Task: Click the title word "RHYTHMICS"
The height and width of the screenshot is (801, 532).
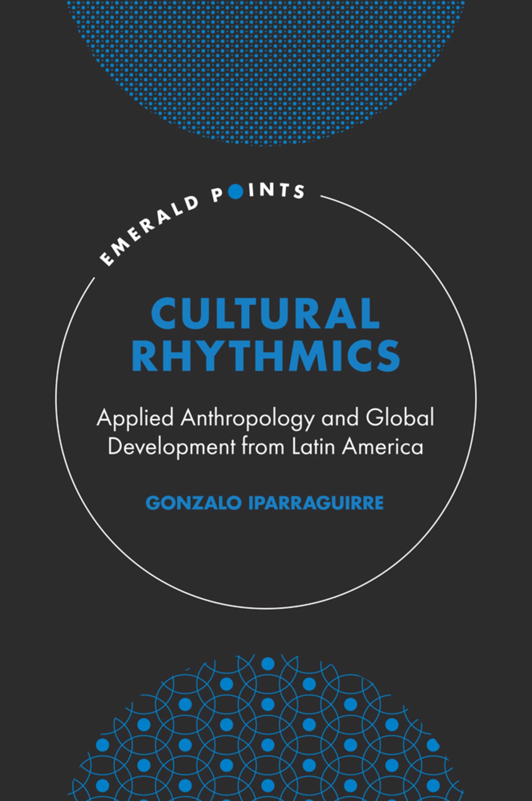Action: 266,355
